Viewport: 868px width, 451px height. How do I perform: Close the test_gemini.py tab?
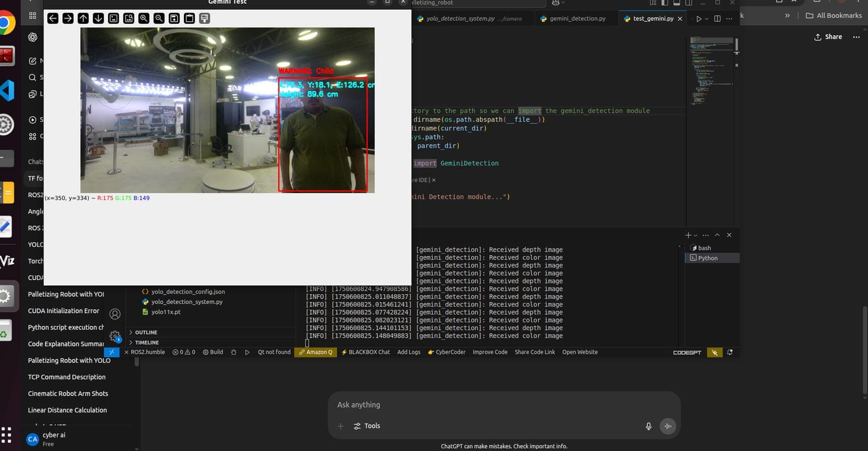pyautogui.click(x=680, y=18)
